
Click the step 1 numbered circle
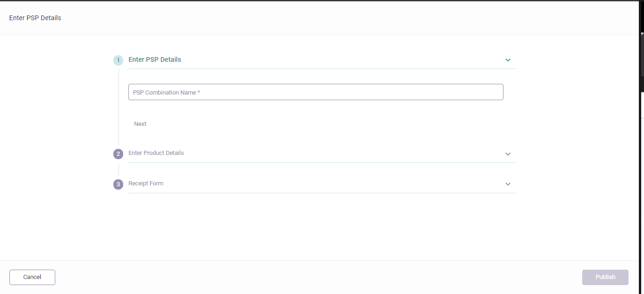point(118,60)
